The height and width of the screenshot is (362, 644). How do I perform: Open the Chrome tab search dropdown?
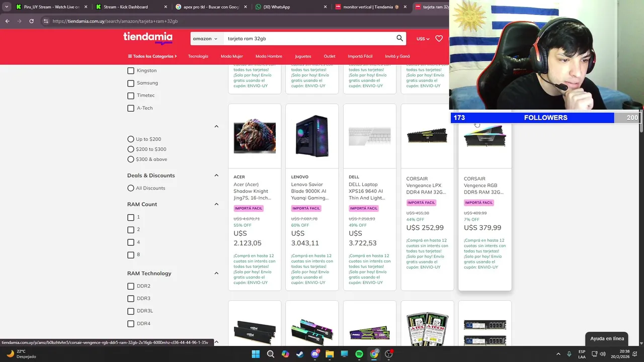point(7,7)
